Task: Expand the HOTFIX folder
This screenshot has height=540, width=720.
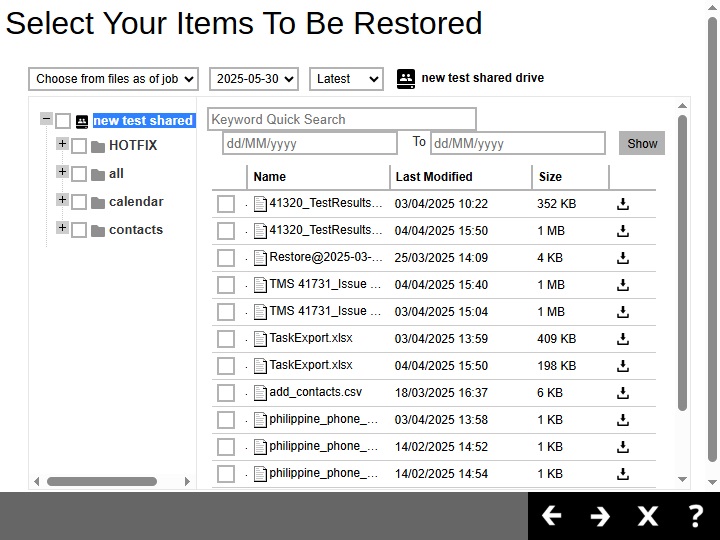Action: click(x=62, y=143)
